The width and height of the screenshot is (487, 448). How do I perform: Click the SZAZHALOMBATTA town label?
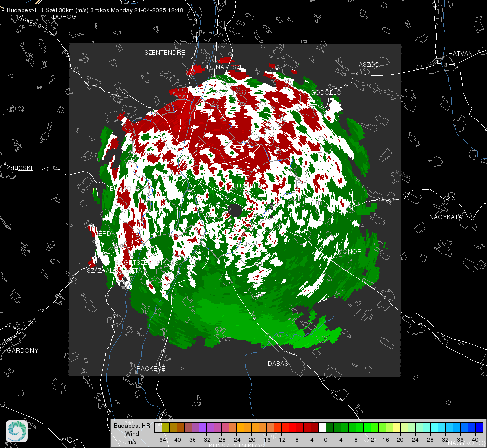[x=114, y=271]
